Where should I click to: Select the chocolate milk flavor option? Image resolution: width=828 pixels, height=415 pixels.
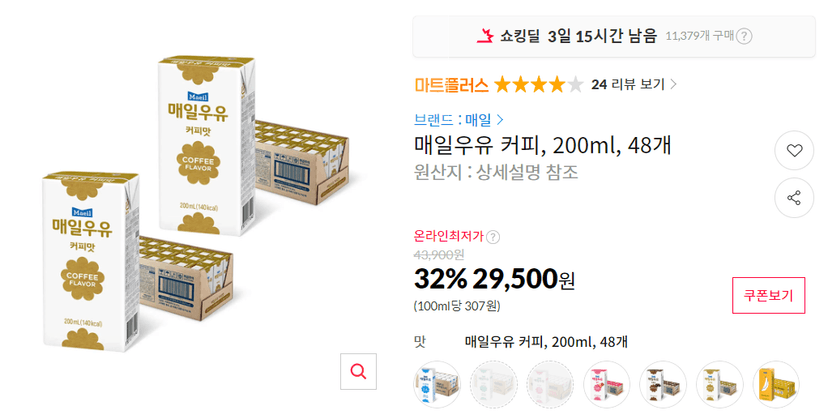[663, 384]
